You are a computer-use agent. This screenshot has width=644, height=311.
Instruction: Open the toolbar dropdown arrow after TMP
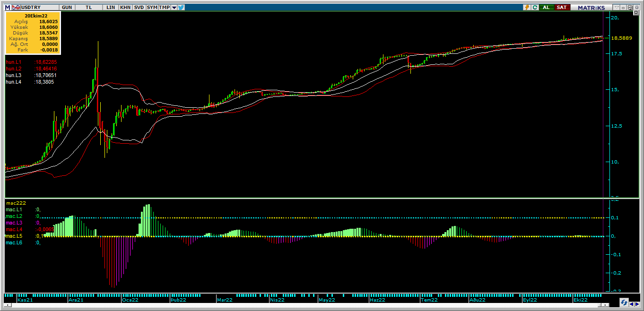click(174, 8)
